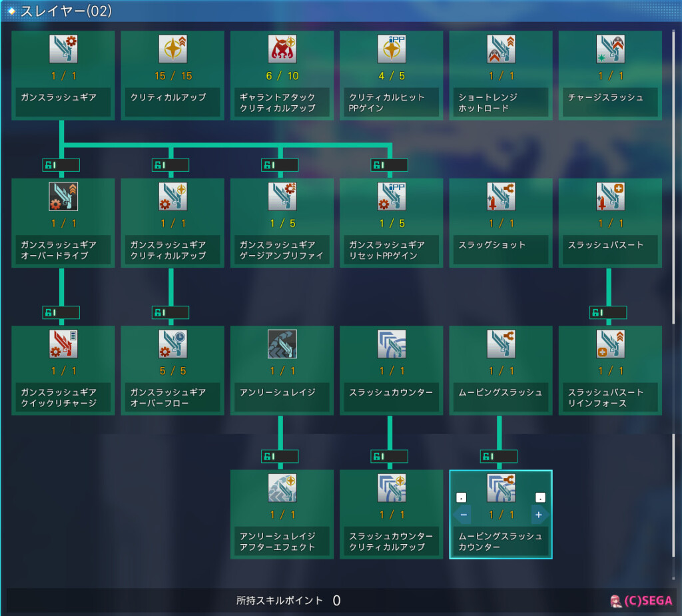The width and height of the screenshot is (682, 616).
Task: Click the ガンスラッシュギアリセットPPゲイン skill icon
Action: (391, 197)
